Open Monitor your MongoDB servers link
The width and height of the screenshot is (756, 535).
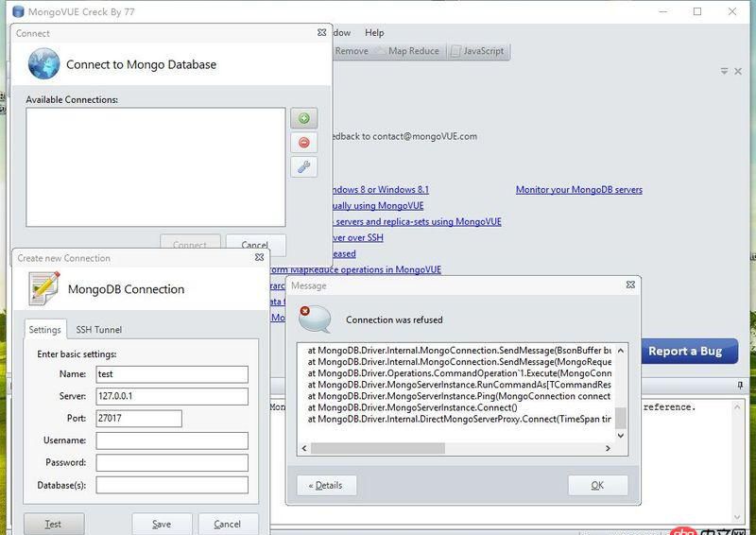point(579,190)
